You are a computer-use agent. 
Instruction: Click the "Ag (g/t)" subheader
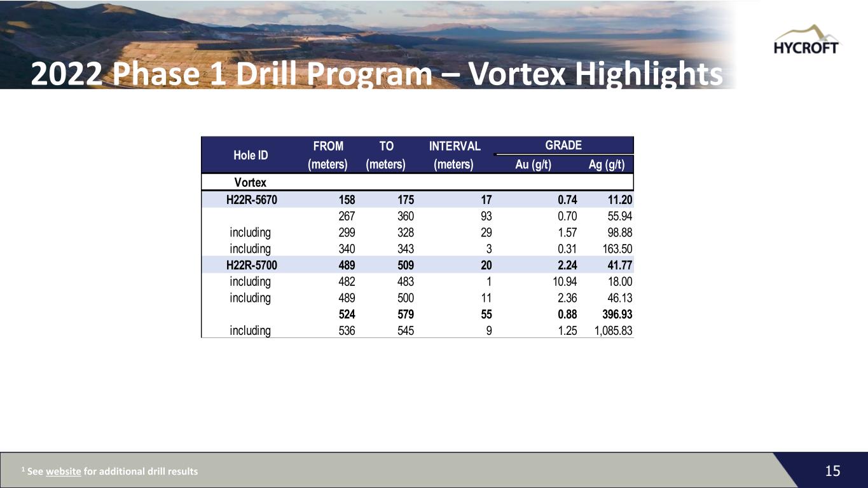tap(606, 165)
